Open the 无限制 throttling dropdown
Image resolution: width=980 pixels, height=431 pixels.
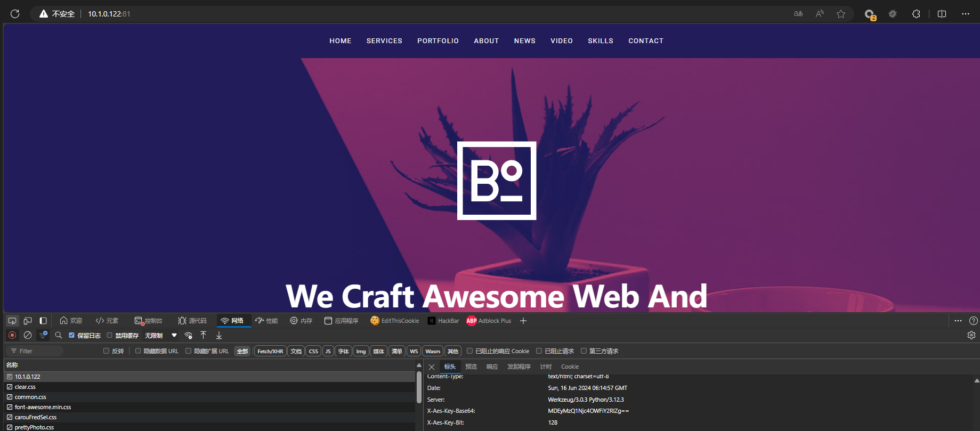[x=160, y=336]
